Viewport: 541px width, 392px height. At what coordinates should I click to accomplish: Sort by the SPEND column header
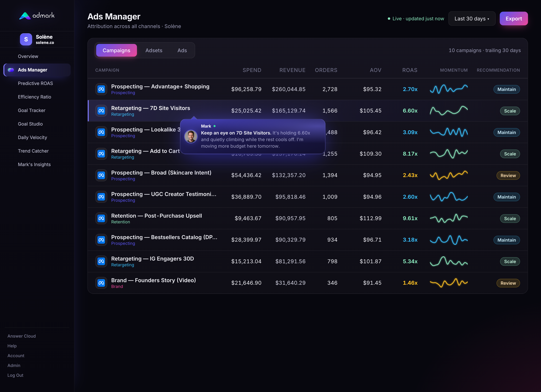tap(252, 70)
